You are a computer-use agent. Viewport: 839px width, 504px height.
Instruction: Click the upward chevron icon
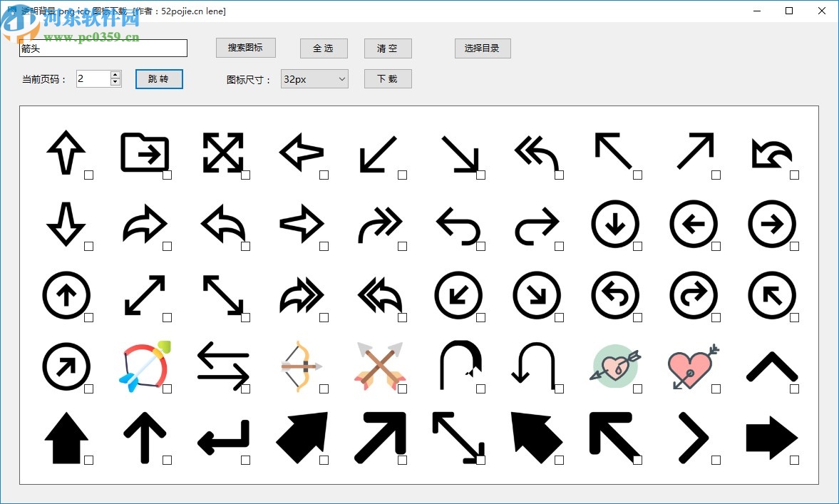(x=772, y=366)
